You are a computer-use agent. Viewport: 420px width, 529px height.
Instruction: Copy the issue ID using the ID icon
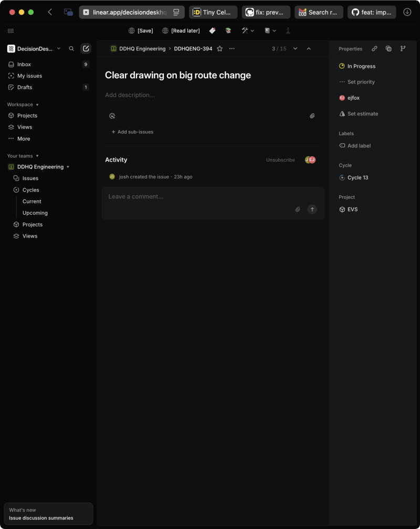[388, 48]
